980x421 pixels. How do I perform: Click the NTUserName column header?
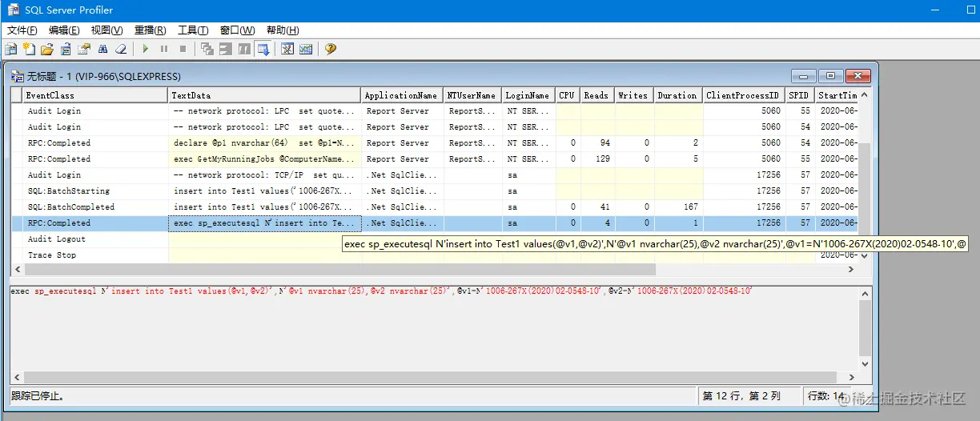click(472, 95)
